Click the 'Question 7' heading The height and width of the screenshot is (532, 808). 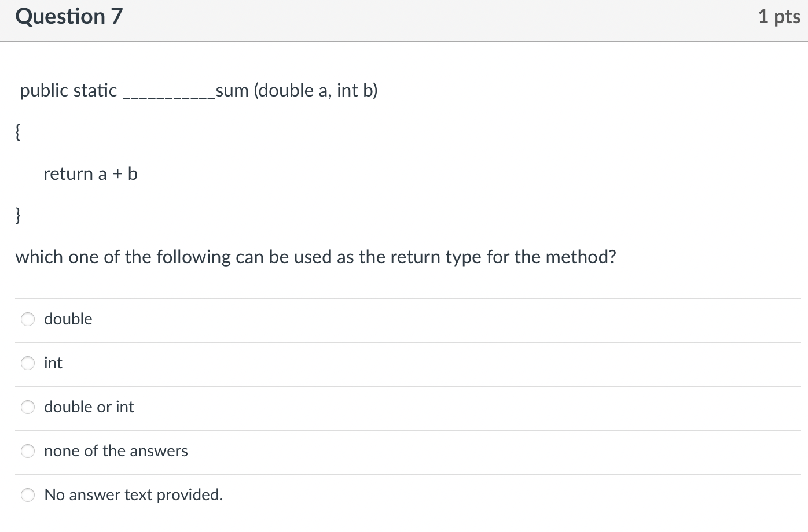coord(69,16)
